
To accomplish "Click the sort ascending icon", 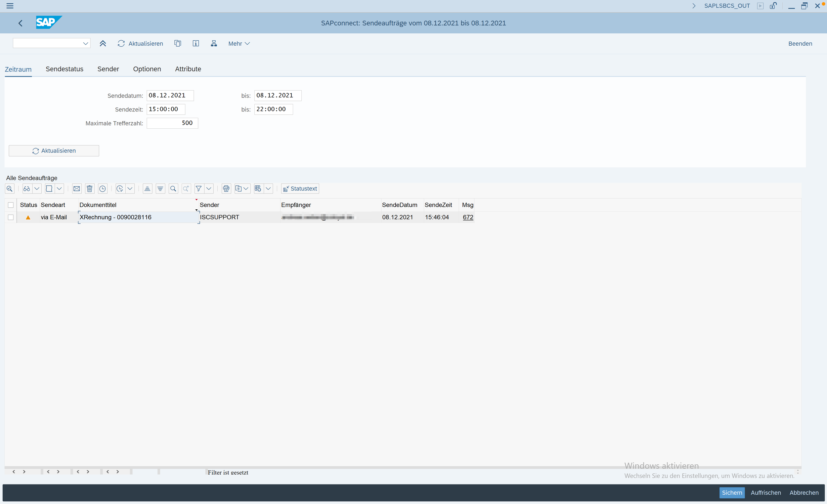I will coord(147,189).
